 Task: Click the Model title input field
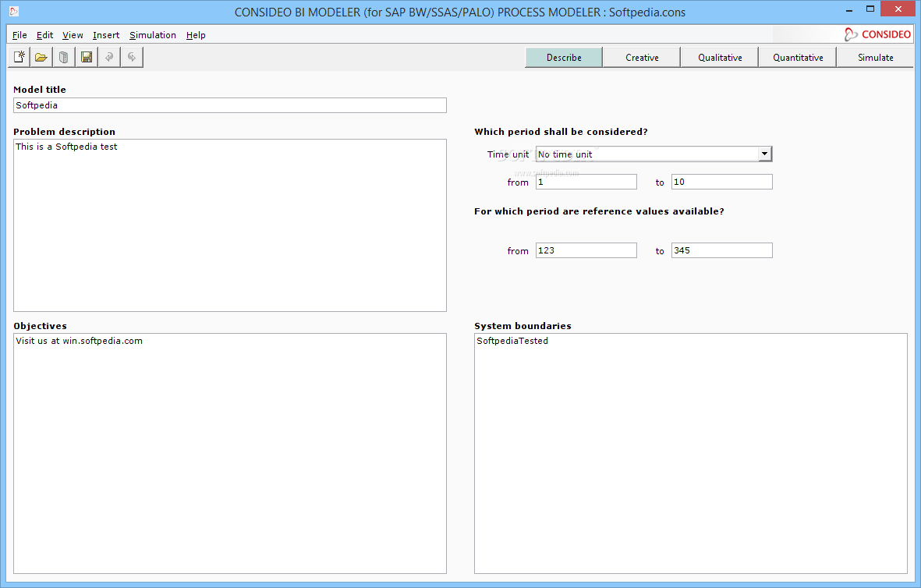point(229,105)
